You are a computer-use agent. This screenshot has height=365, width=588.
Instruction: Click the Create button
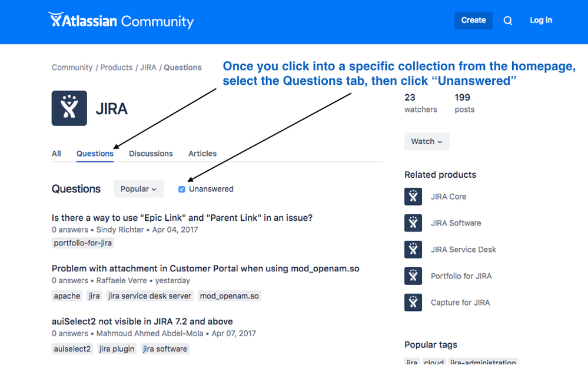(473, 20)
